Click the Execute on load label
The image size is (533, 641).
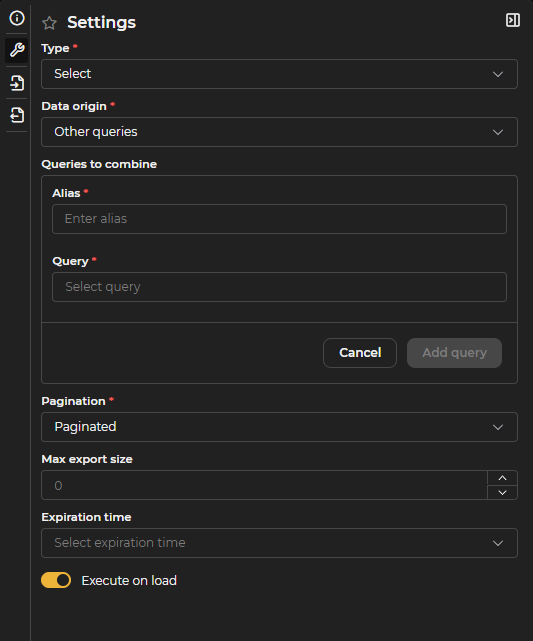click(x=129, y=580)
